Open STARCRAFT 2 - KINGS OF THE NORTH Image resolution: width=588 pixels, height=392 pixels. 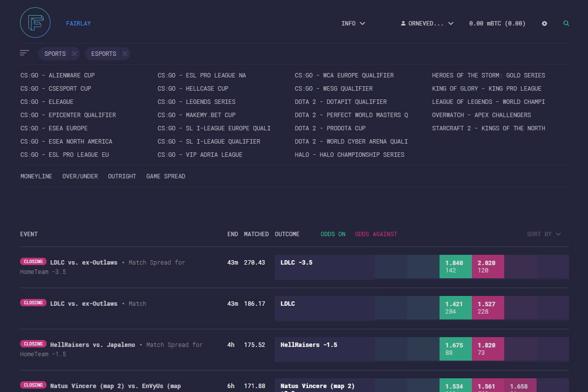(489, 128)
